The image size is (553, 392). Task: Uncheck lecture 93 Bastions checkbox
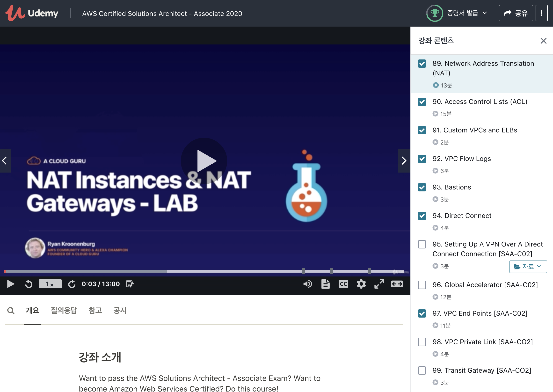coord(422,187)
